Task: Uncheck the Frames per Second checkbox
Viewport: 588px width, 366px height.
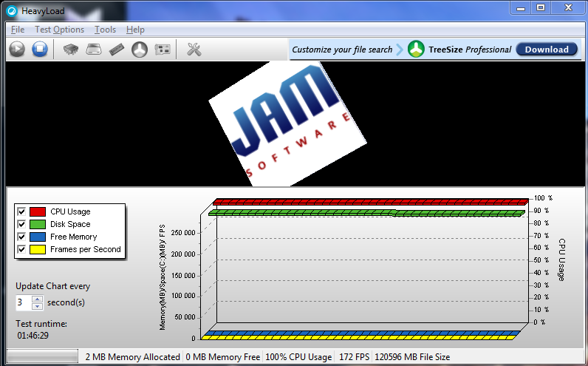Action: pyautogui.click(x=21, y=249)
